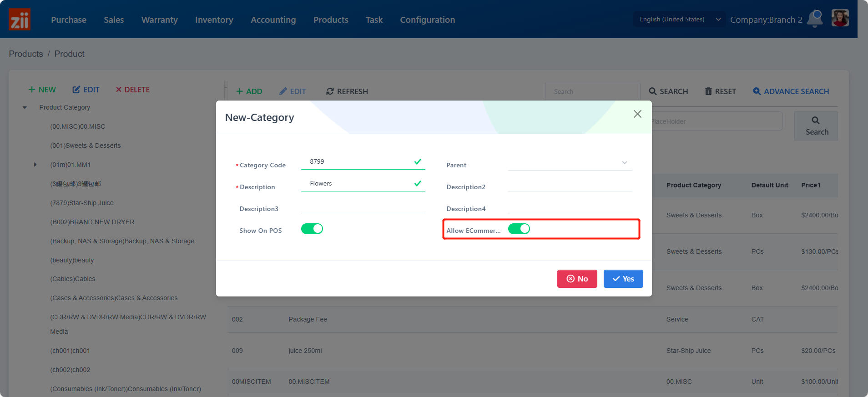
Task: Confirm with the Yes button
Action: pyautogui.click(x=623, y=279)
